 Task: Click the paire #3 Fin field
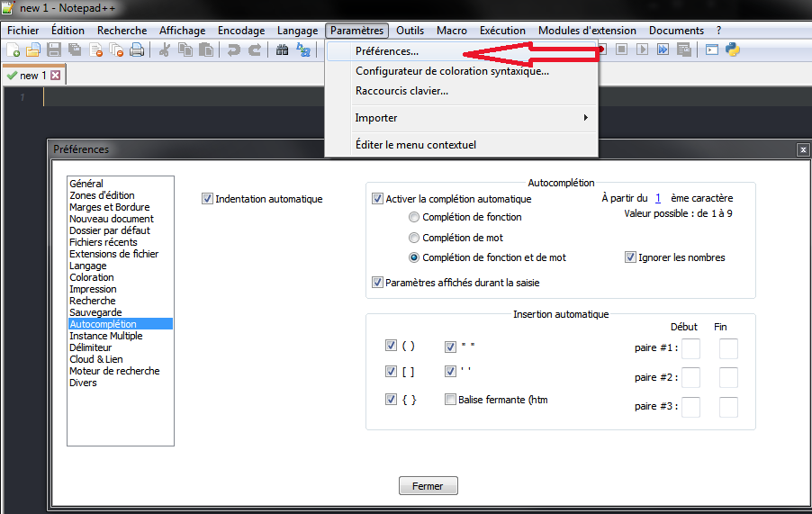[728, 408]
